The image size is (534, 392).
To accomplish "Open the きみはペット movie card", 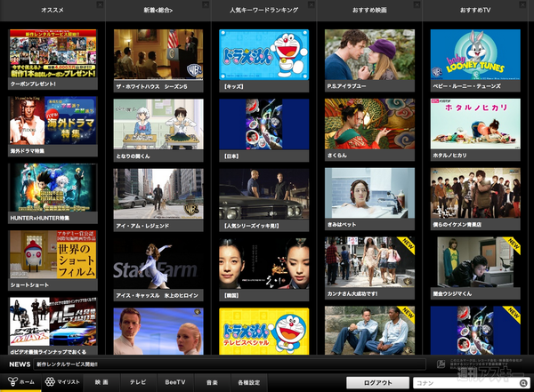I will [x=369, y=199].
